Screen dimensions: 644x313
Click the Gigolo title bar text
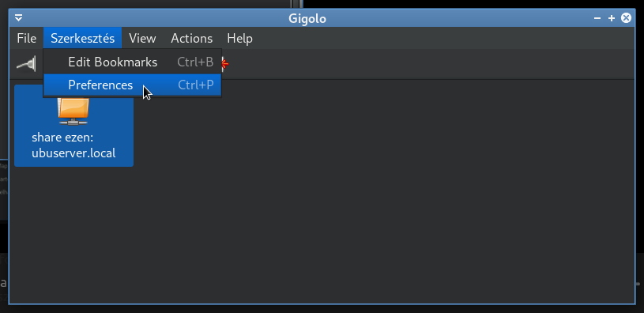pyautogui.click(x=307, y=18)
